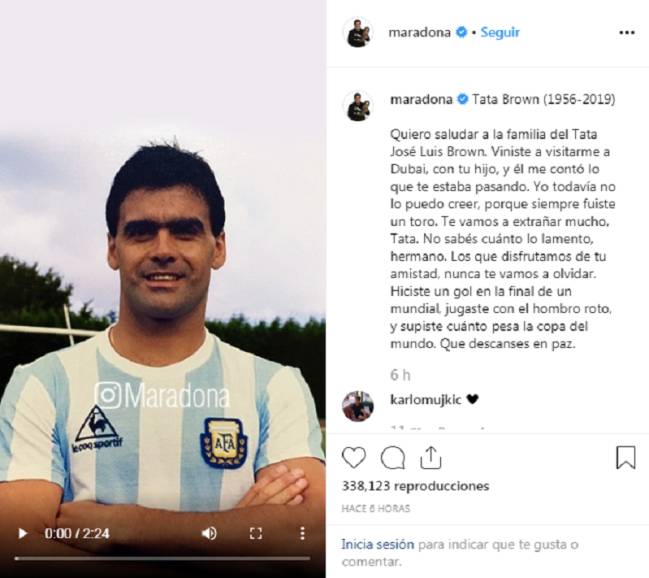Open the video's vertical three-dot menu
The width and height of the screenshot is (649, 578).
[x=303, y=533]
